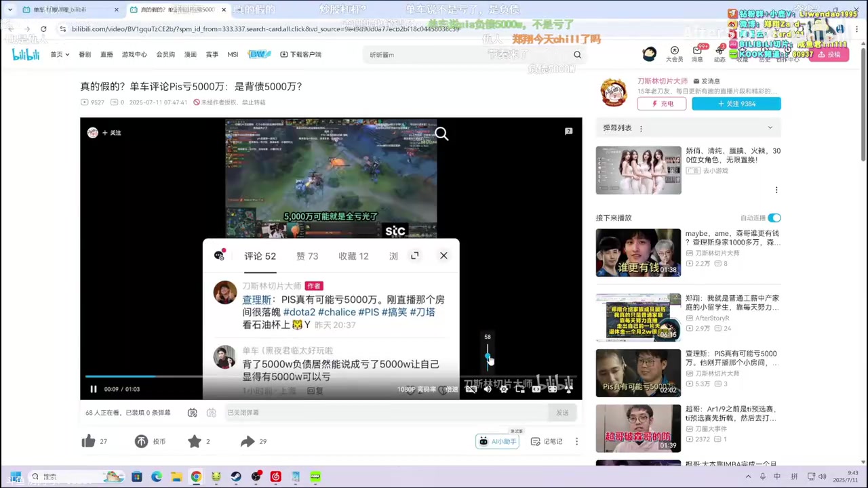The height and width of the screenshot is (488, 868).
Task: Switch to the 赞 73 tab
Action: (x=307, y=256)
